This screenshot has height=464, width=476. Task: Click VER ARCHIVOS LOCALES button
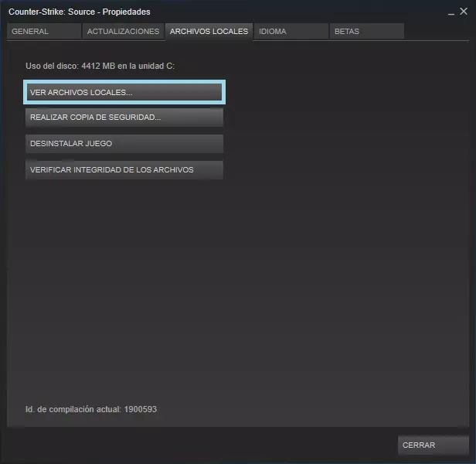(124, 92)
